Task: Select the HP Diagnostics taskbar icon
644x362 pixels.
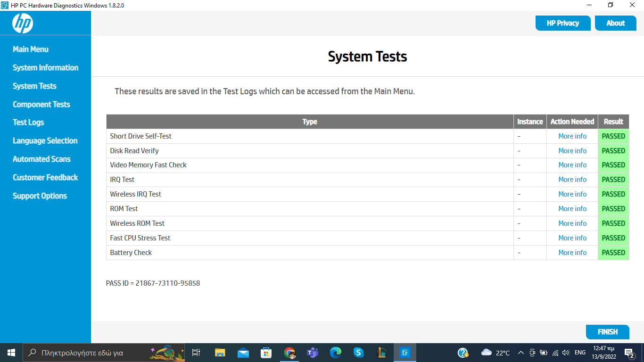Action: 405,353
